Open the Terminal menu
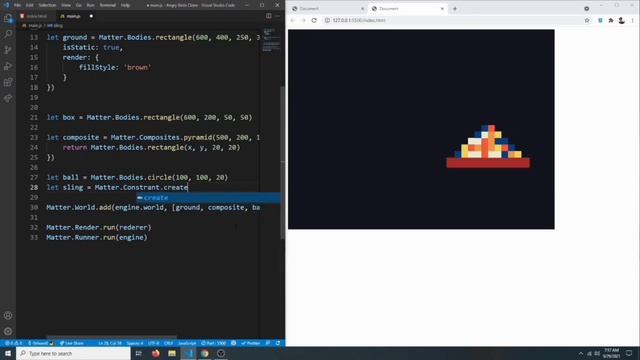 [108, 5]
